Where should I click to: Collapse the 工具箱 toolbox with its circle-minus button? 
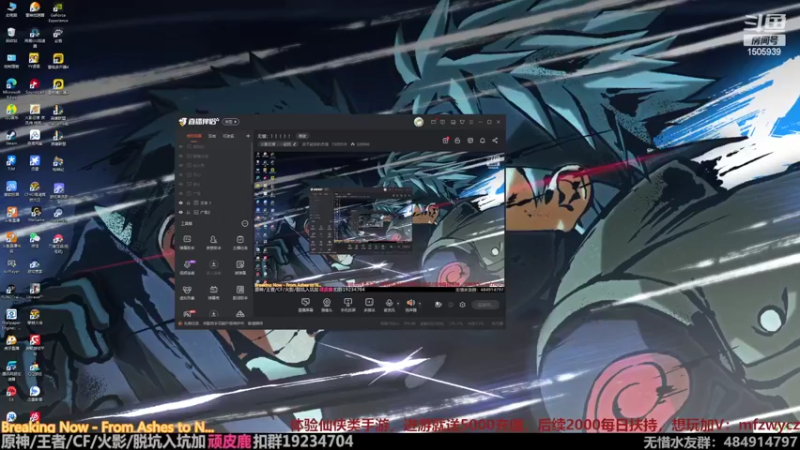[x=245, y=223]
